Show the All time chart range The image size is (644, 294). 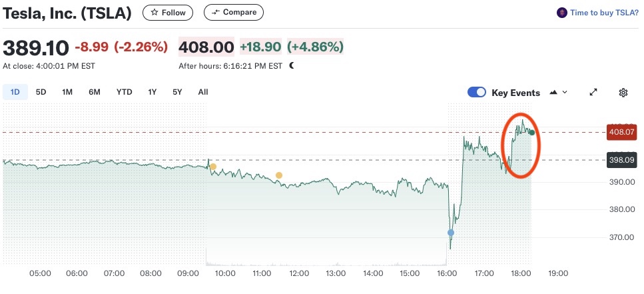tap(203, 92)
